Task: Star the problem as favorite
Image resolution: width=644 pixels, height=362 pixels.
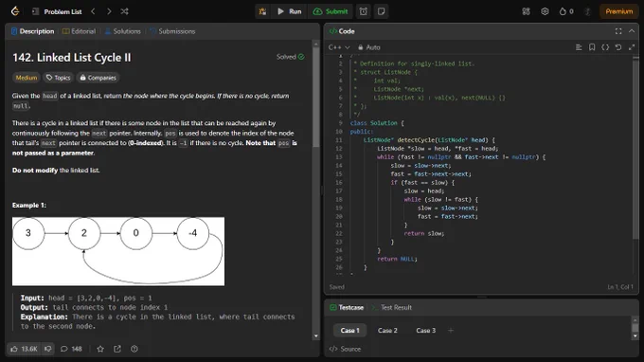Action: point(100,349)
